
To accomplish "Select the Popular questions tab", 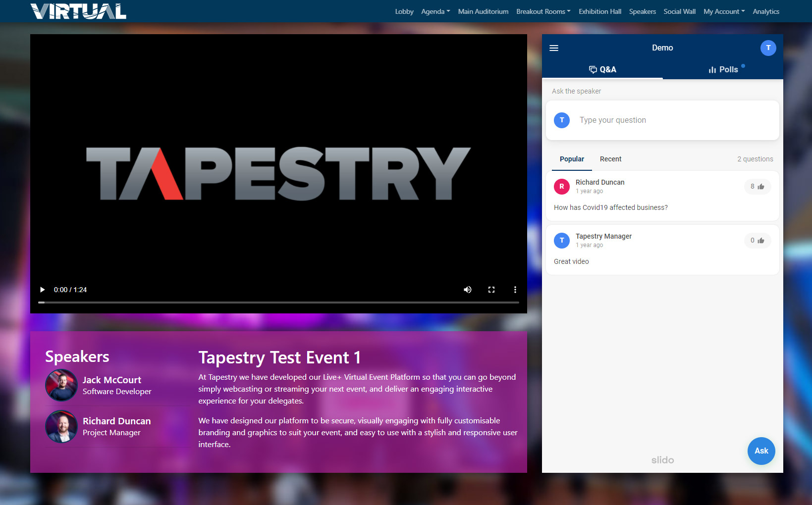I will click(572, 159).
